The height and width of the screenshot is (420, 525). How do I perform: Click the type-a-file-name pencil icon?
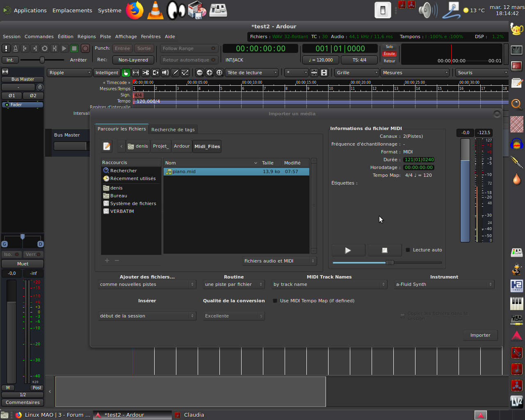click(107, 146)
